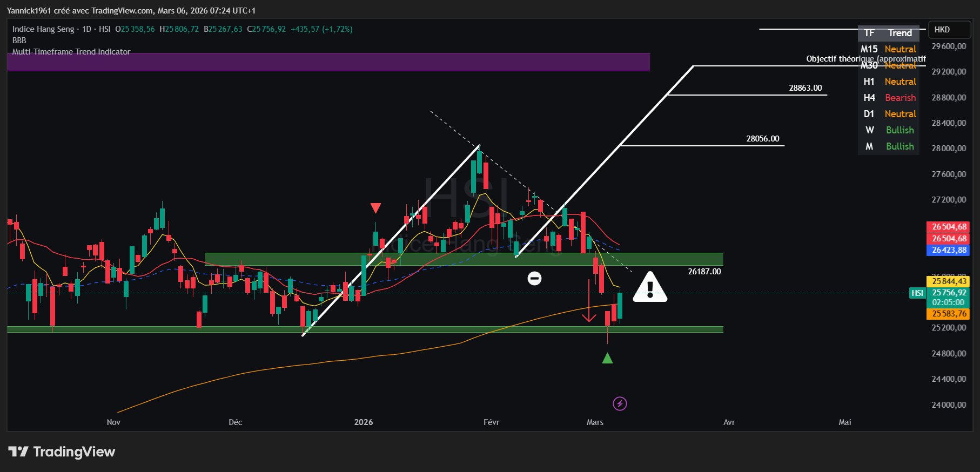Click the Indice Hang Seng symbol title
The height and width of the screenshot is (472, 980).
(43, 29)
